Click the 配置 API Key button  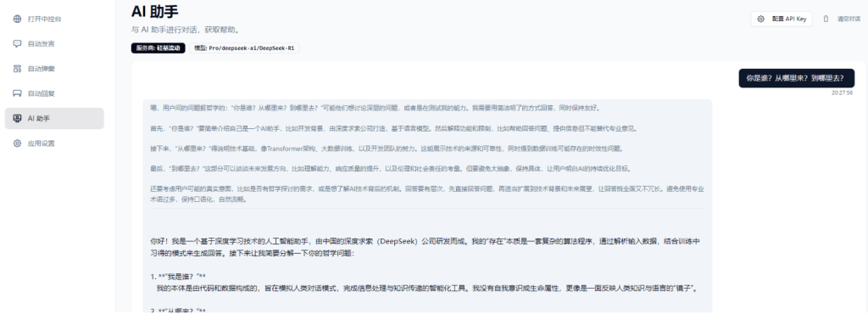782,19
